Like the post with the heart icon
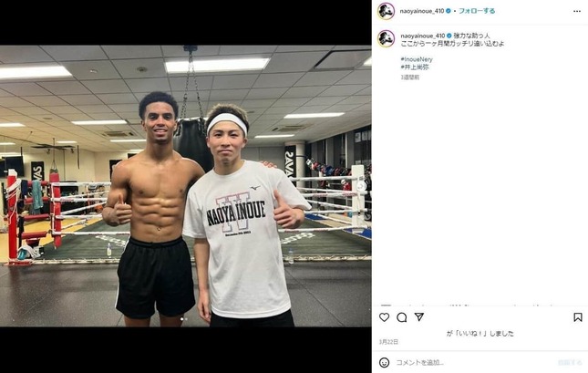The width and height of the screenshot is (588, 373). click(x=384, y=317)
